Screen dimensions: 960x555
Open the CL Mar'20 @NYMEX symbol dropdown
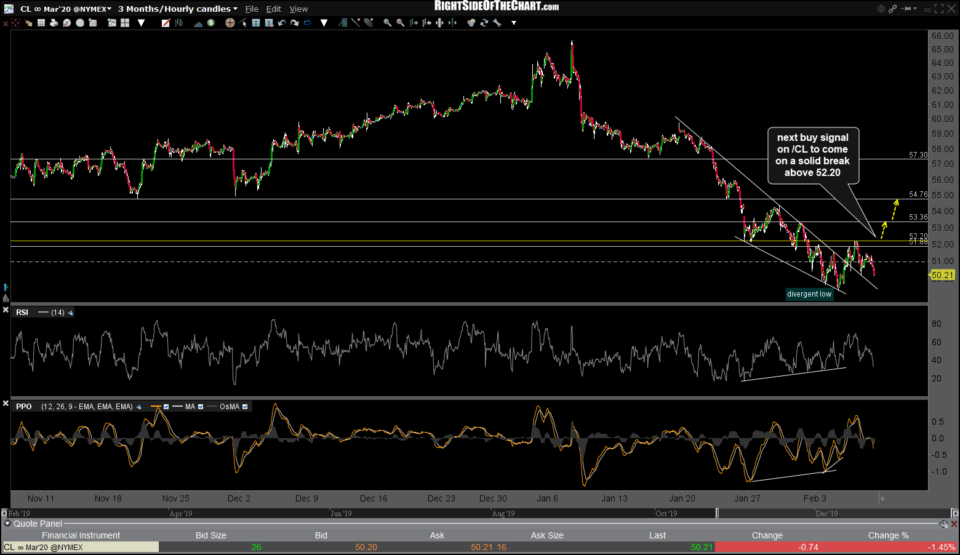point(60,8)
